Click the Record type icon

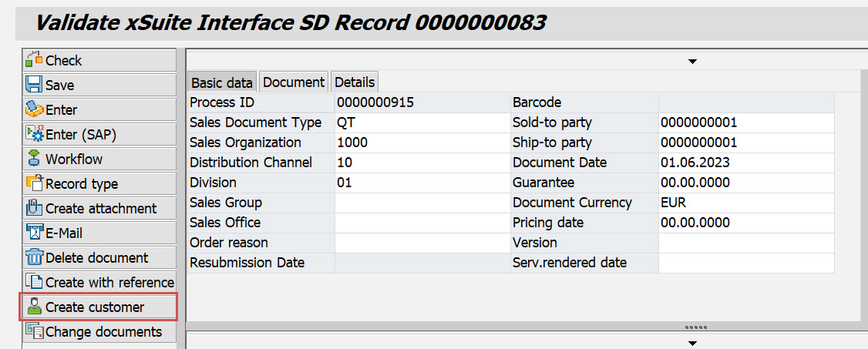tap(35, 183)
